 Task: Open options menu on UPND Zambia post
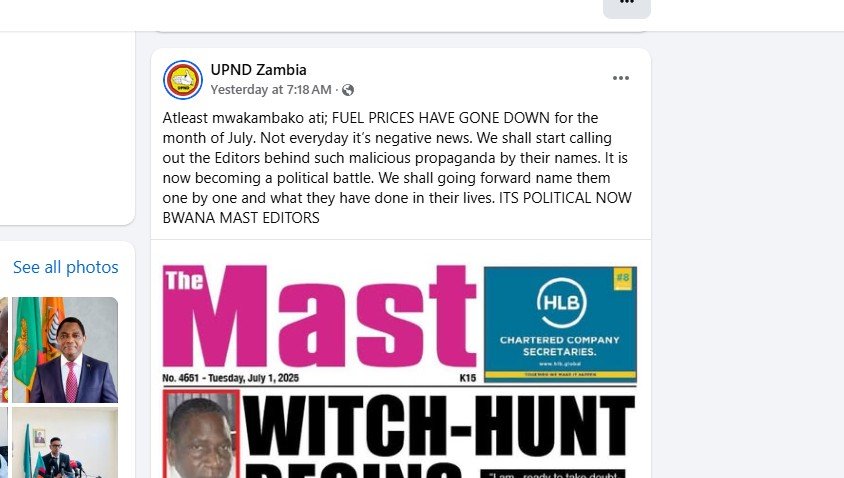(x=621, y=79)
